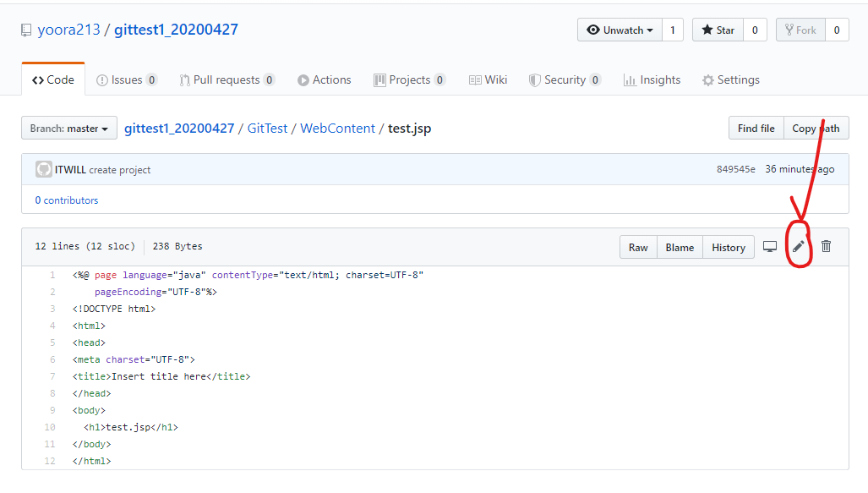Click the Find file button
The image size is (868, 493).
756,128
